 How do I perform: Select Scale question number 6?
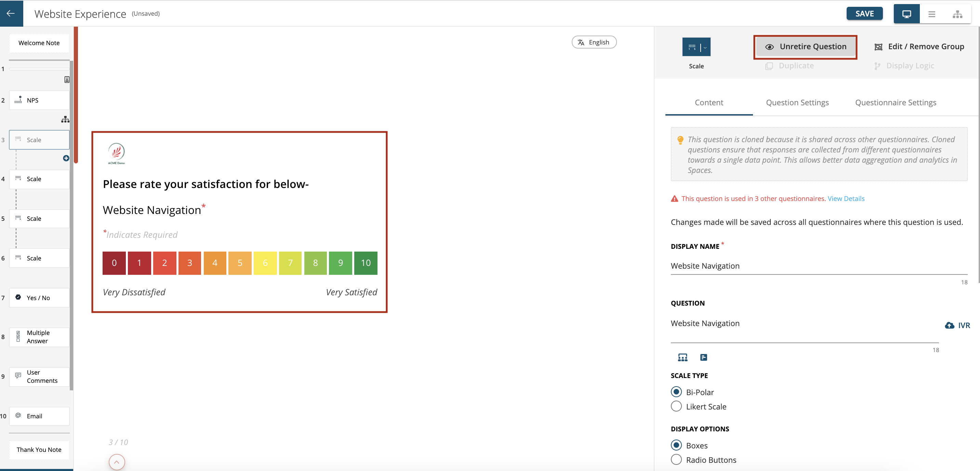coord(39,258)
